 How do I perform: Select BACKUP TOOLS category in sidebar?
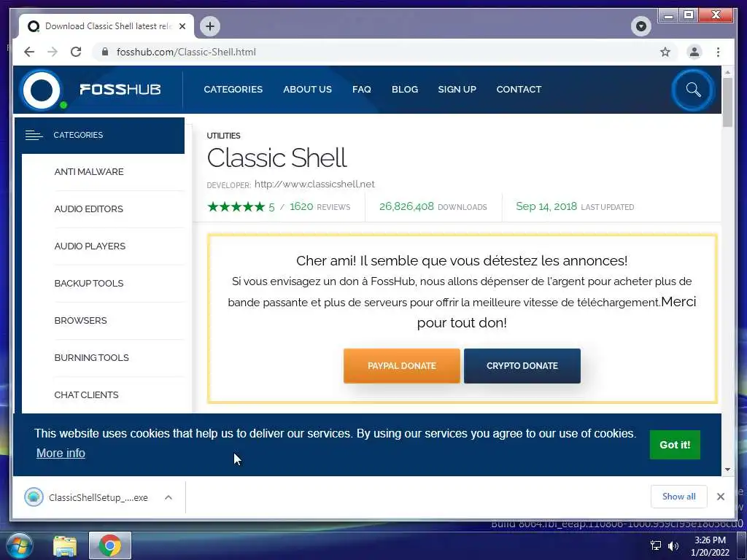coord(88,283)
